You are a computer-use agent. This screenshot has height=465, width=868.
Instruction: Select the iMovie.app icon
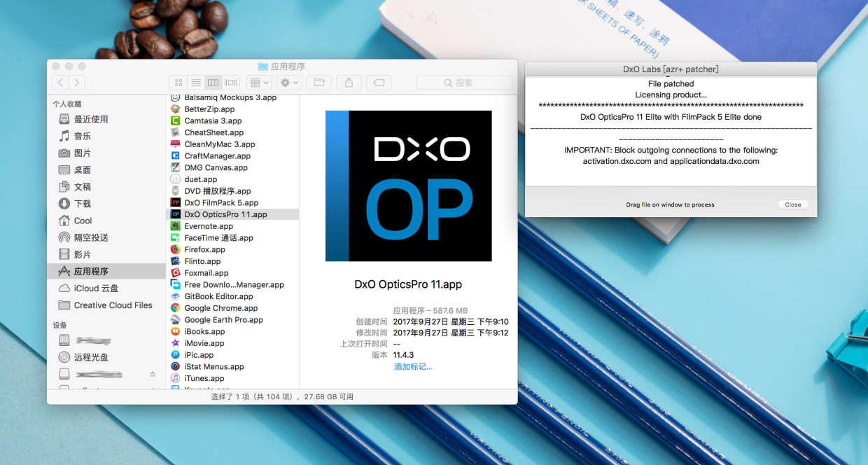click(x=176, y=343)
